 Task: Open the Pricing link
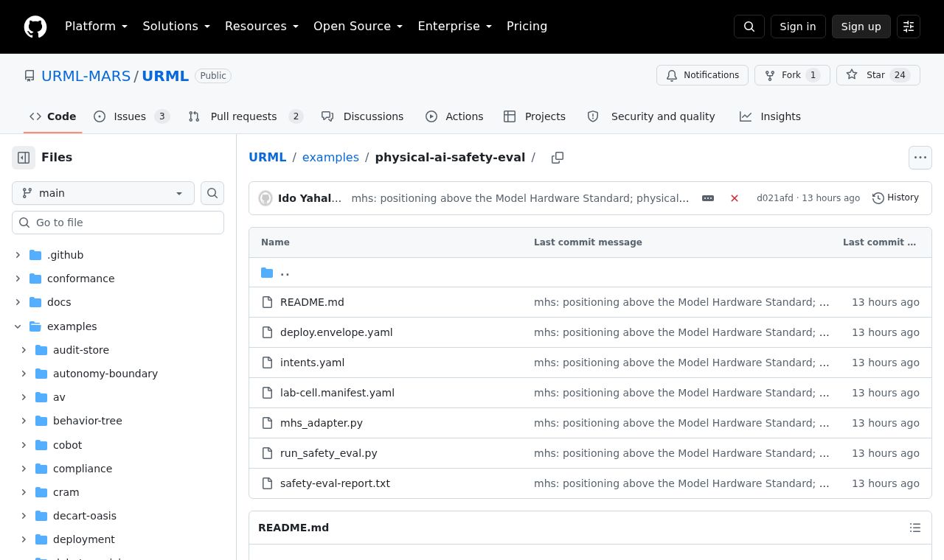527,27
